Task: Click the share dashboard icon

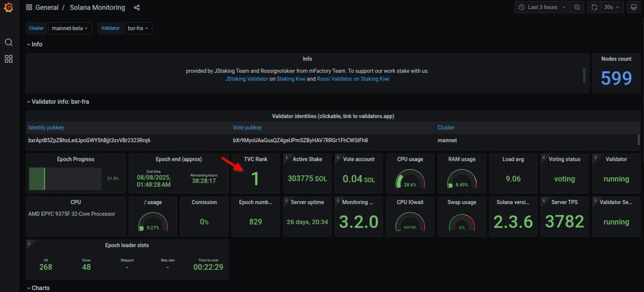Action: pos(137,8)
